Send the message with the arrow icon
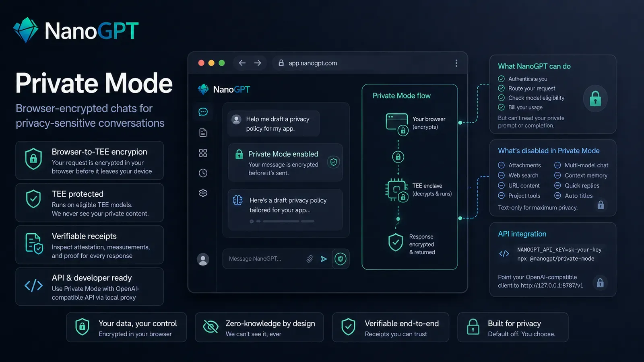This screenshot has width=644, height=362. (324, 259)
